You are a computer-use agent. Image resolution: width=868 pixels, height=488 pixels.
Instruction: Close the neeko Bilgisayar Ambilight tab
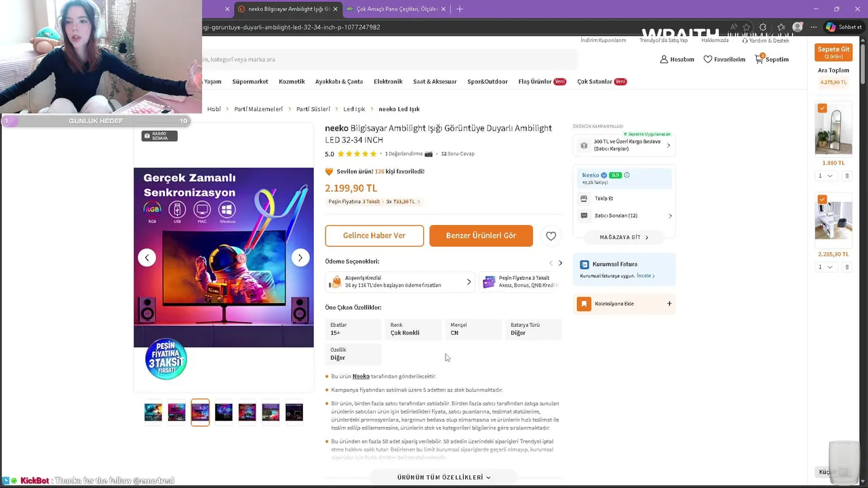(336, 9)
